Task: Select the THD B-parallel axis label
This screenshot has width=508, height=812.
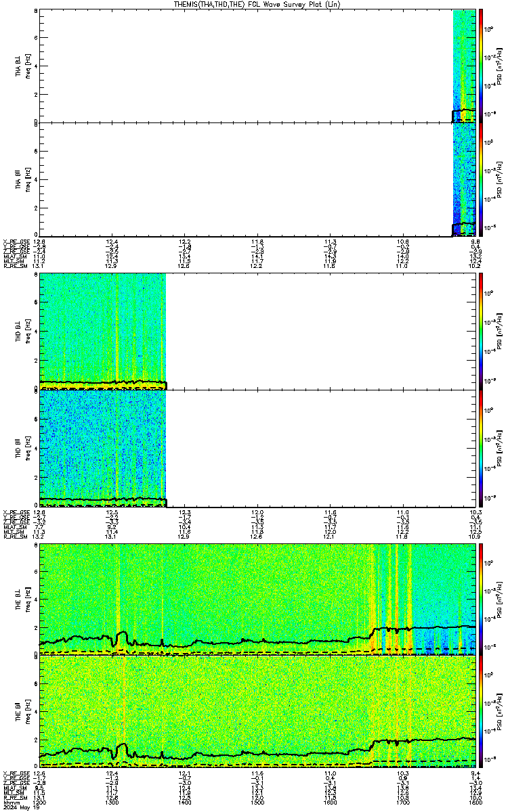Action: (x=19, y=447)
